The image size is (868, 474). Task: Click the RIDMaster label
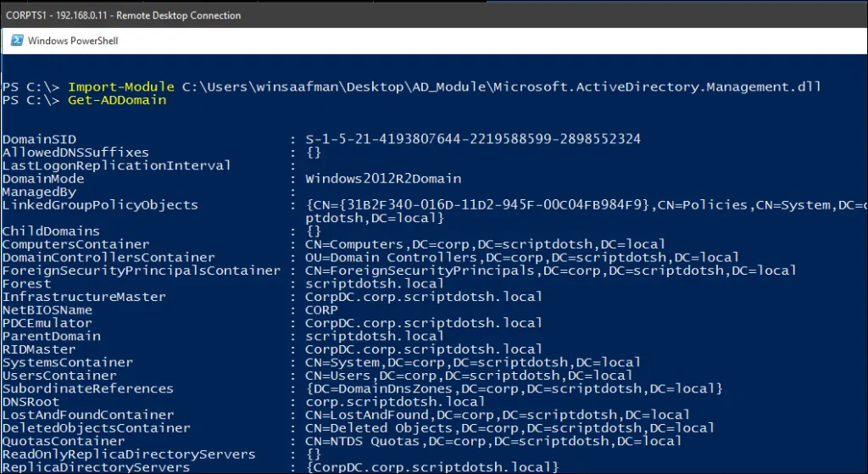pos(39,349)
